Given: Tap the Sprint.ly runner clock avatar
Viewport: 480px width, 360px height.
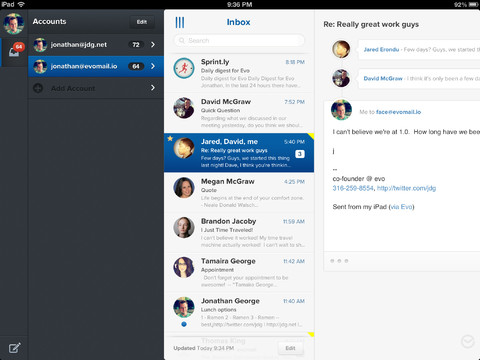Looking at the screenshot, I should [184, 68].
